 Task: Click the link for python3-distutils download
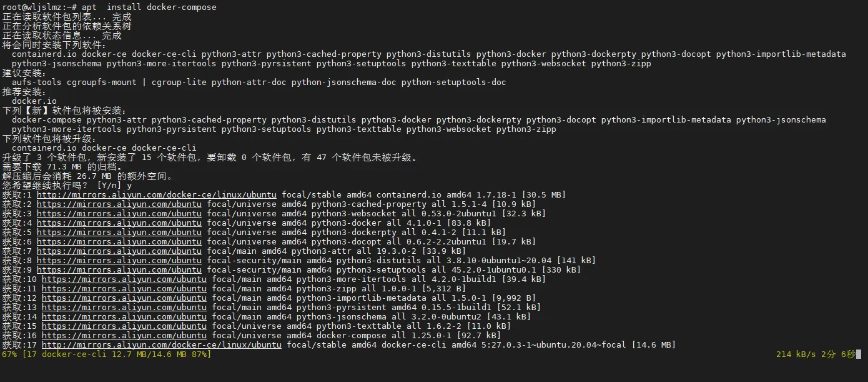pyautogui.click(x=119, y=261)
